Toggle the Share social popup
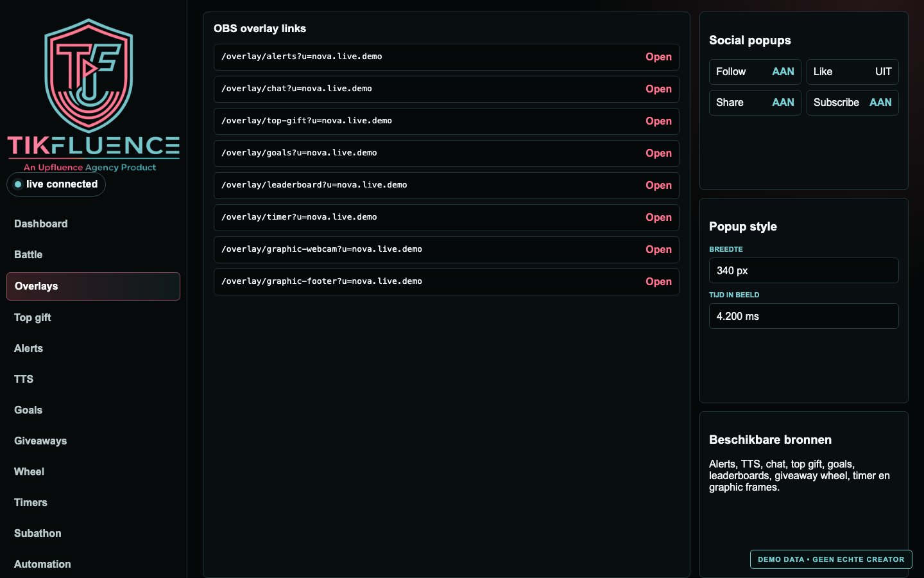 [x=755, y=103]
